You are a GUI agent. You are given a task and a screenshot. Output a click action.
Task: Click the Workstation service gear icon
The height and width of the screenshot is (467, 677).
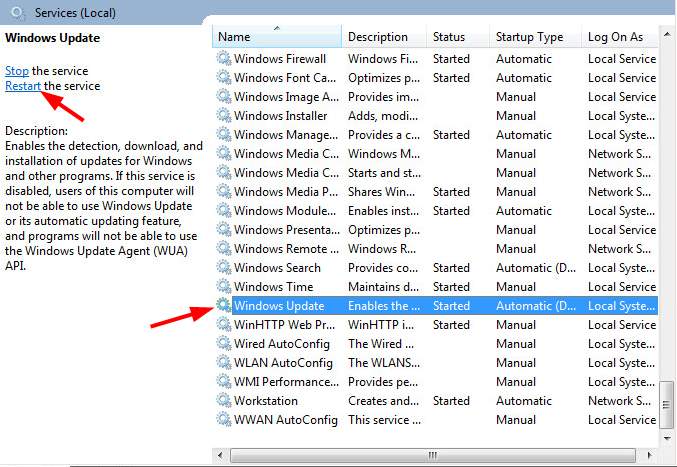pos(224,400)
